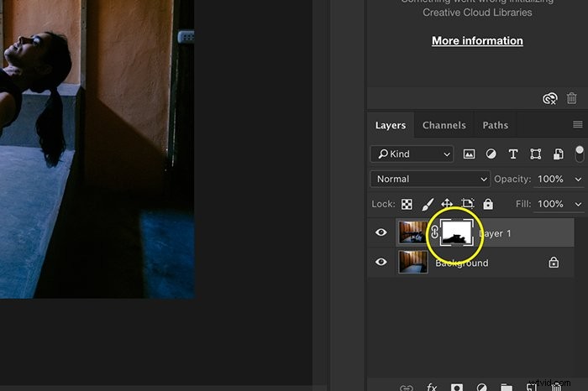Filter layers by shape layers icon
The height and width of the screenshot is (391, 588).
click(x=536, y=154)
